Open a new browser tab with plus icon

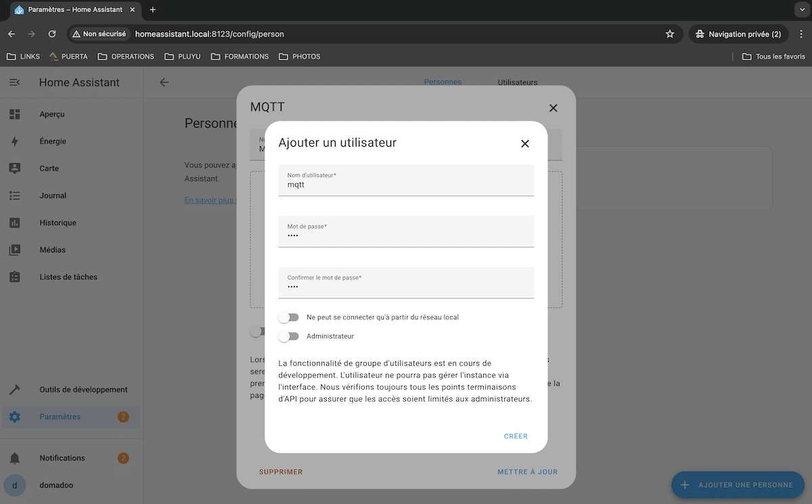point(152,9)
